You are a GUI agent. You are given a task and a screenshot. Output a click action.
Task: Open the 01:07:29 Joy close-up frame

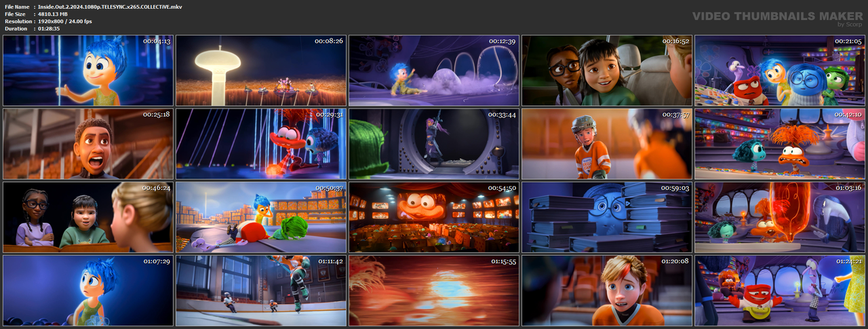point(88,290)
